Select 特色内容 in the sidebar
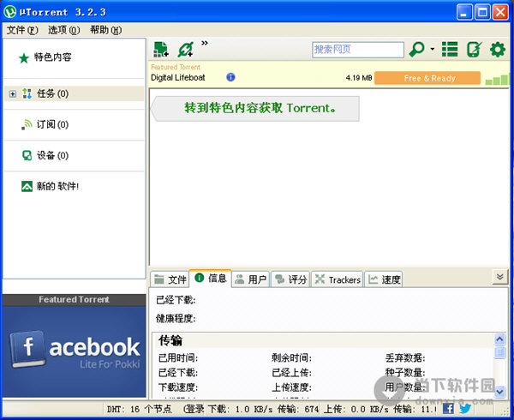Image resolution: width=514 pixels, height=420 pixels. pyautogui.click(x=52, y=57)
